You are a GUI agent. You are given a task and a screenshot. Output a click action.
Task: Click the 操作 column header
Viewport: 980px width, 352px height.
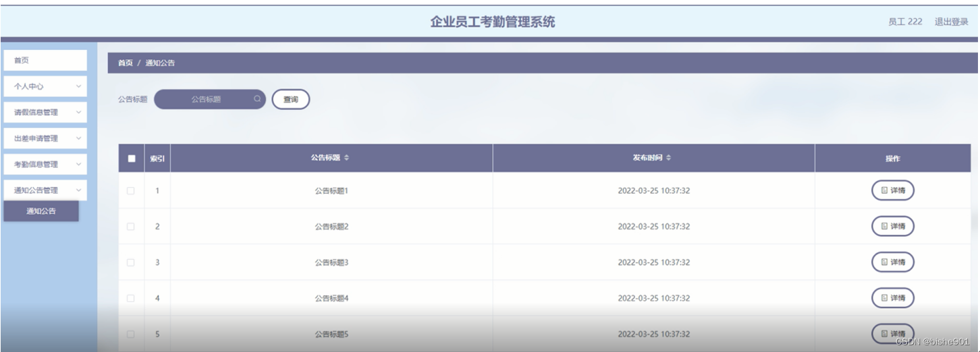pos(893,158)
